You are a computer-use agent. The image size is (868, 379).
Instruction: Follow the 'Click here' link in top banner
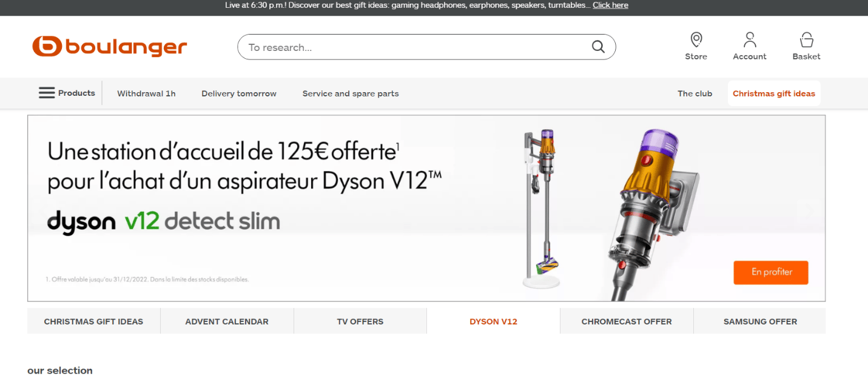click(x=610, y=5)
